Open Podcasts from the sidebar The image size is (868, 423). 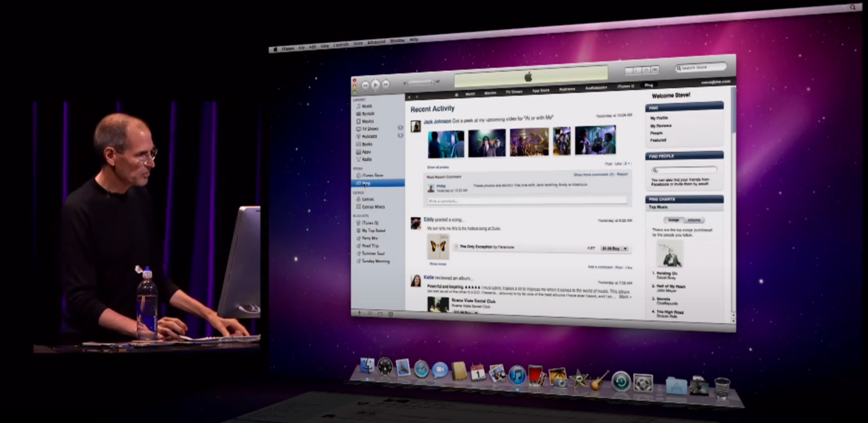pos(367,136)
